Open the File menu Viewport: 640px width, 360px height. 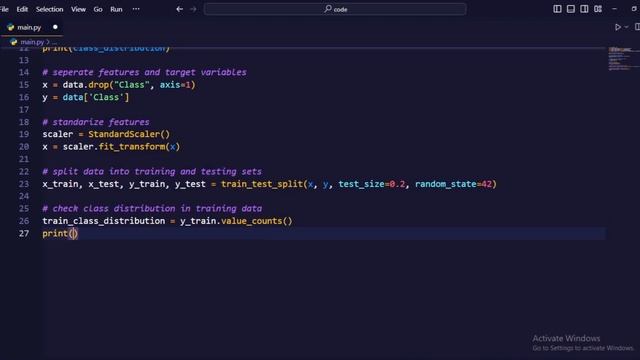4,9
